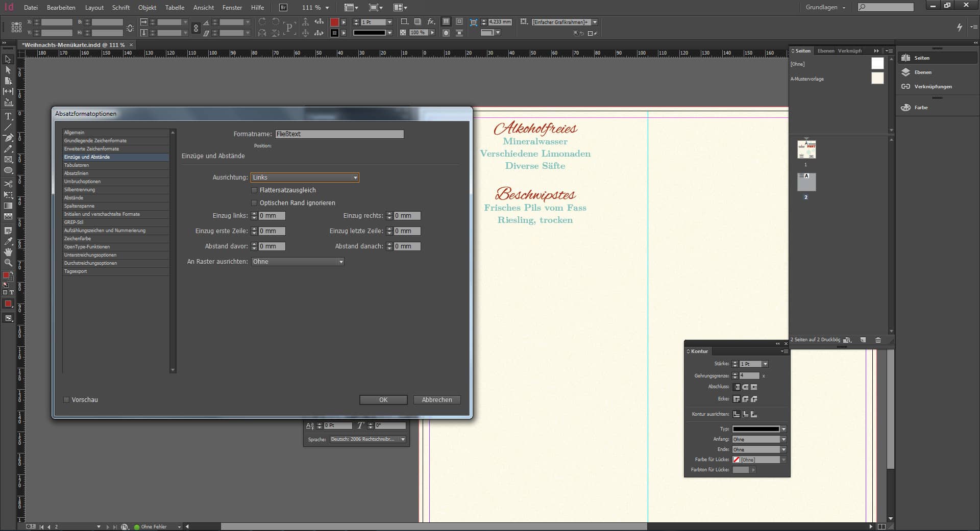Click trash icon in Seiten panel
980x531 pixels.
878,340
